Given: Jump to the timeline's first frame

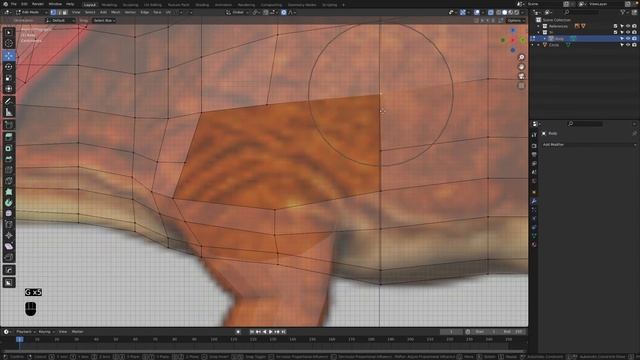Looking at the screenshot, I should pos(252,332).
